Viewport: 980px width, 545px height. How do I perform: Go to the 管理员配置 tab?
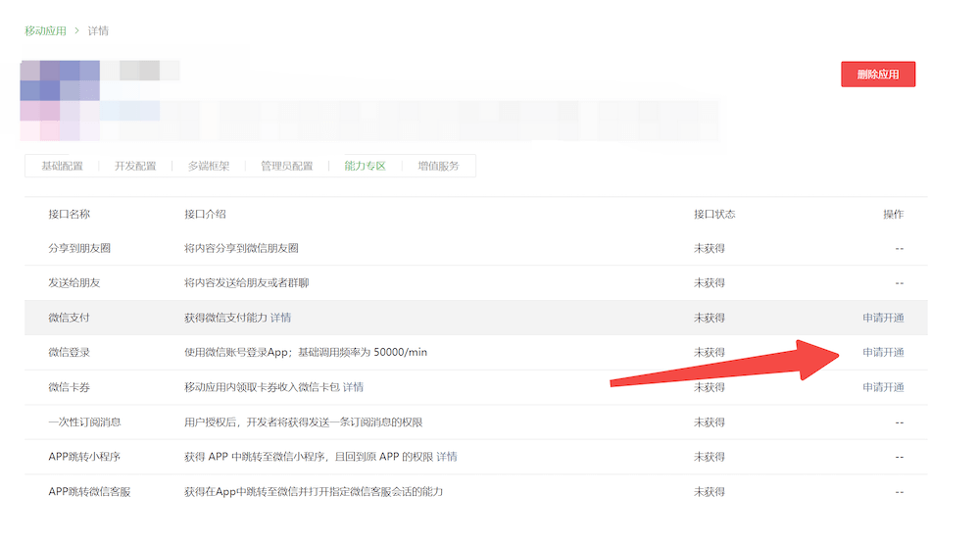click(x=286, y=167)
